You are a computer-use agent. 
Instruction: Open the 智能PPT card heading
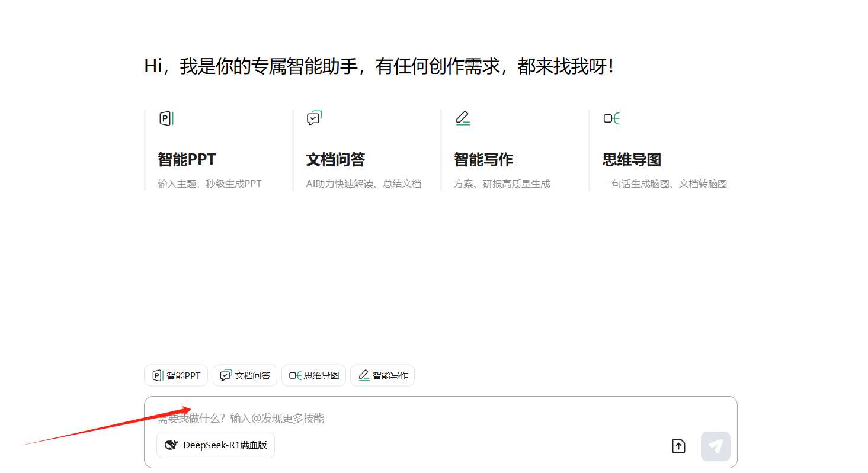pyautogui.click(x=187, y=159)
